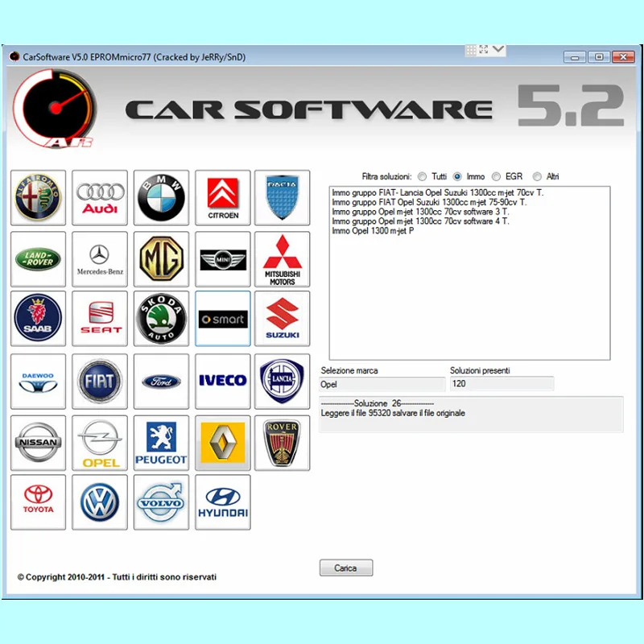Select the Daewoo brand logo
Image resolution: width=644 pixels, height=644 pixels.
click(38, 382)
